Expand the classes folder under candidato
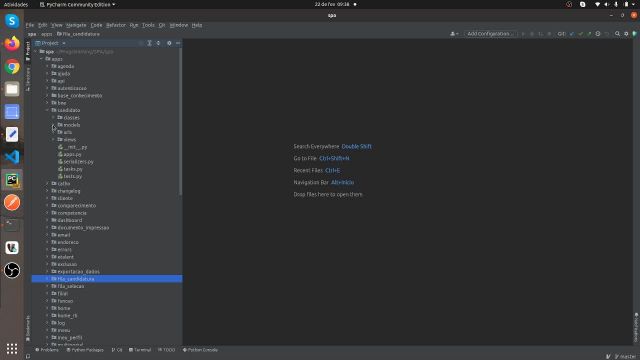 (53, 118)
